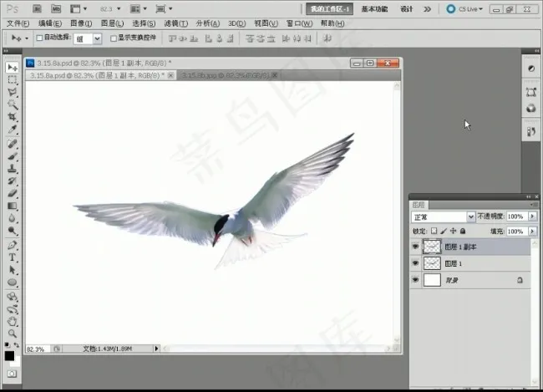Screen dimensions: 543x392
Task: Click the black foreground color swatch
Action: coord(9,356)
